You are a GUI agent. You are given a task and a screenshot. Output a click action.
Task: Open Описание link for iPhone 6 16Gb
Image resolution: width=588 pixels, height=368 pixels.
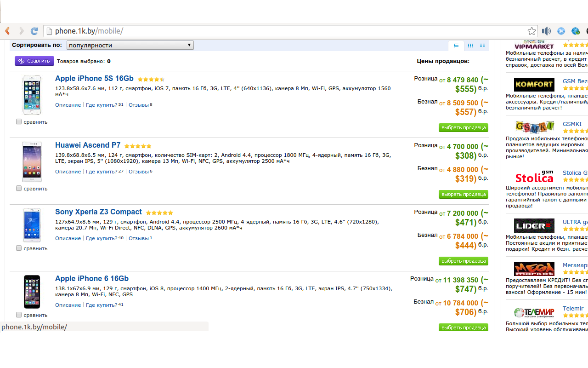click(x=68, y=305)
